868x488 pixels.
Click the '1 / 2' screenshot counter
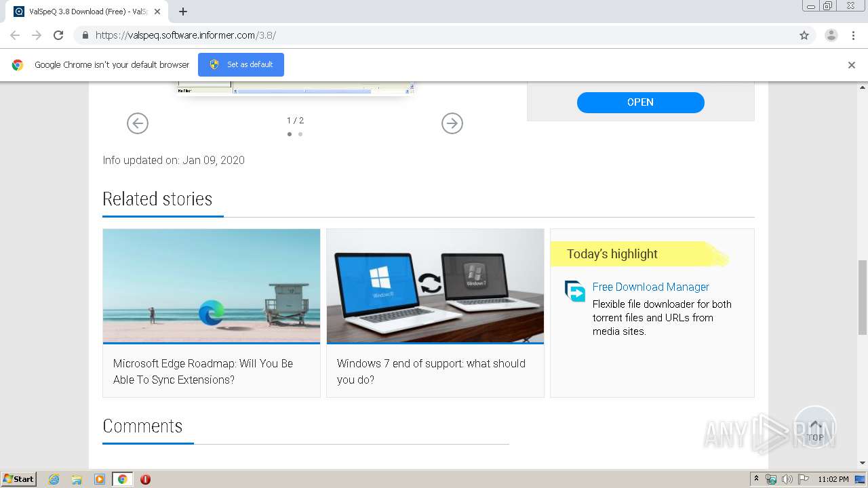pos(295,120)
